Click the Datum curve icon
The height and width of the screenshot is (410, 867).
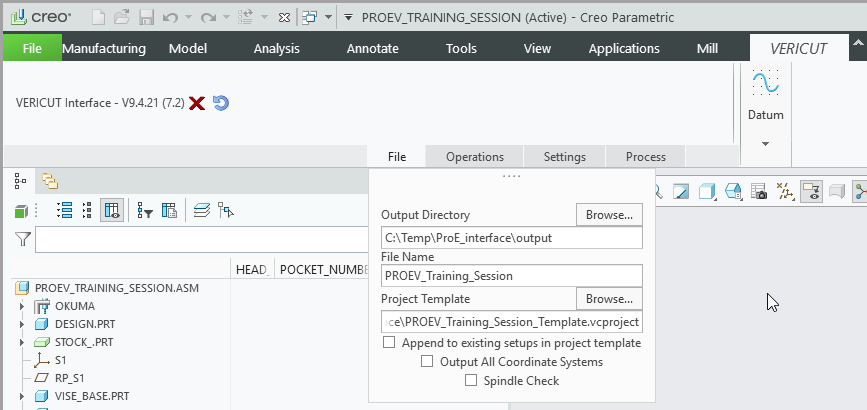766,83
